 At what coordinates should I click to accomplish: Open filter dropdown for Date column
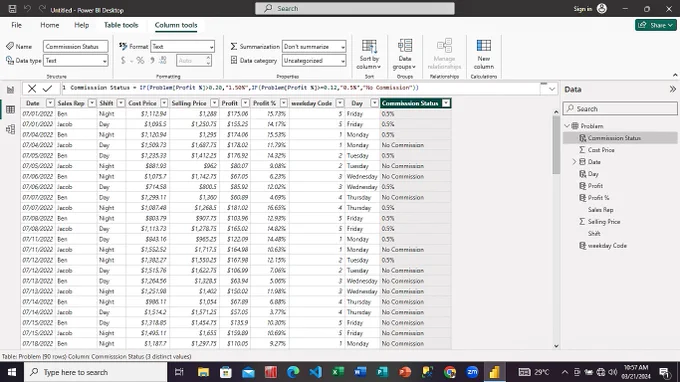click(50, 103)
